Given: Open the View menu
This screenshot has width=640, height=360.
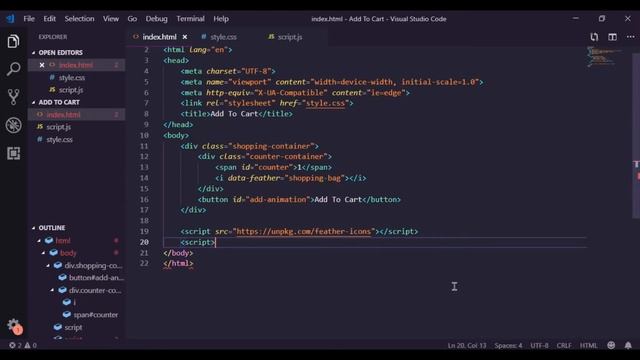Looking at the screenshot, I should 111,19.
